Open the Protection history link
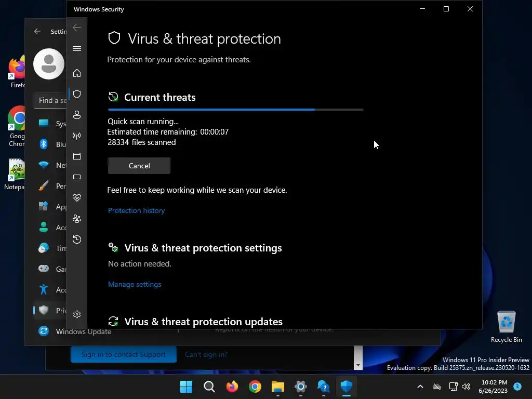532x399 pixels. tap(137, 210)
